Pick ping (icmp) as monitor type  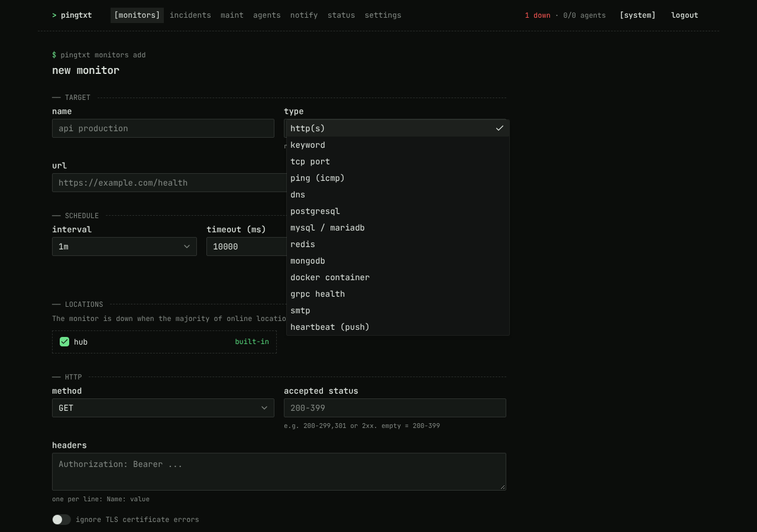click(x=397, y=178)
